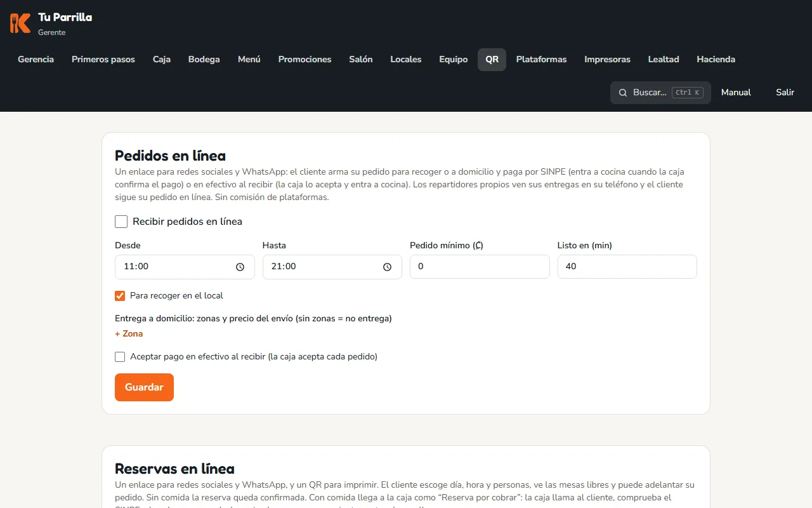Toggle Aceptar pago en efectivo al recibir
This screenshot has width=812, height=508.
coord(120,357)
